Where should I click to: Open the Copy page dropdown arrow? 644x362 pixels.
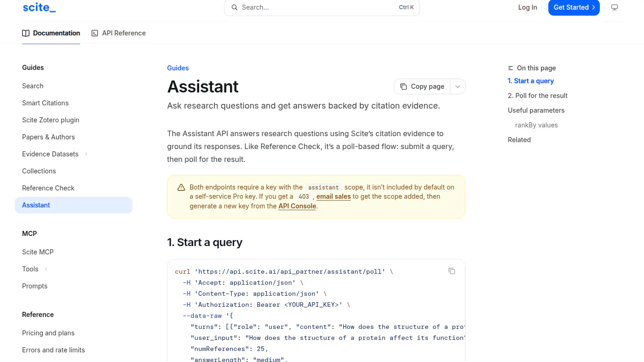point(457,86)
